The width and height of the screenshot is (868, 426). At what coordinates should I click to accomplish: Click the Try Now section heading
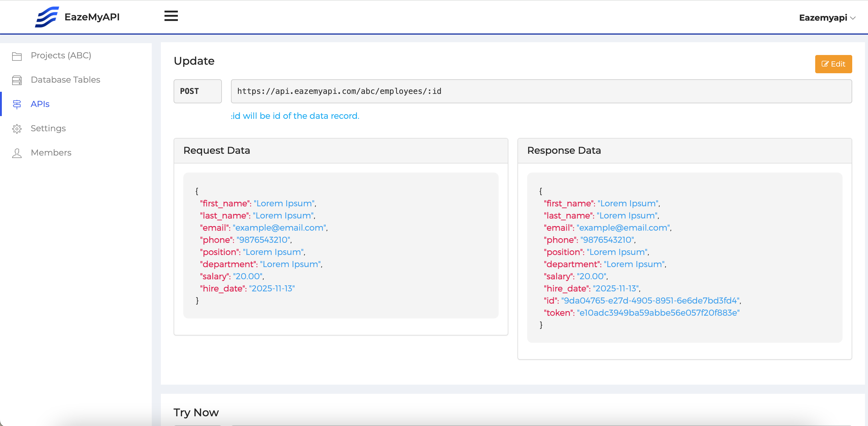point(195,412)
